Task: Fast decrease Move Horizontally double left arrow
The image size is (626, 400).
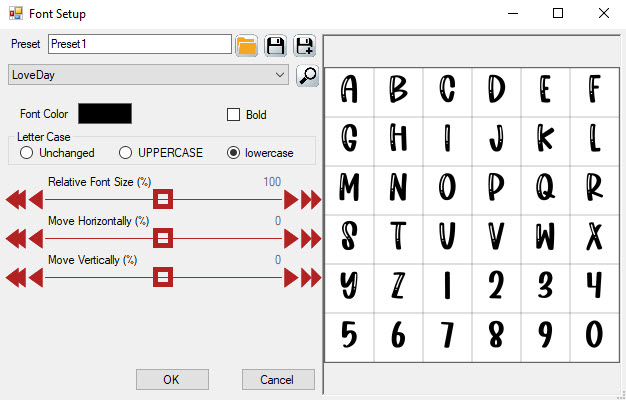Action: pyautogui.click(x=16, y=239)
